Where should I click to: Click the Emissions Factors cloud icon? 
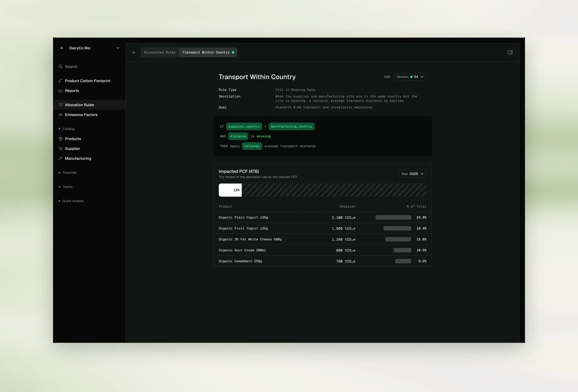(x=60, y=114)
